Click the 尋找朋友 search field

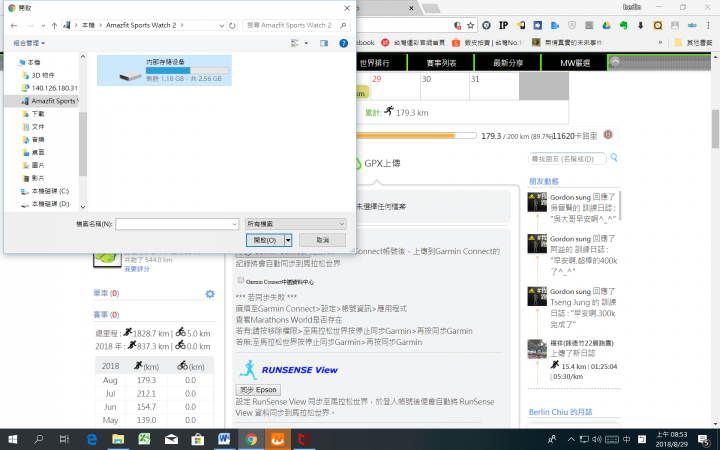[567, 159]
